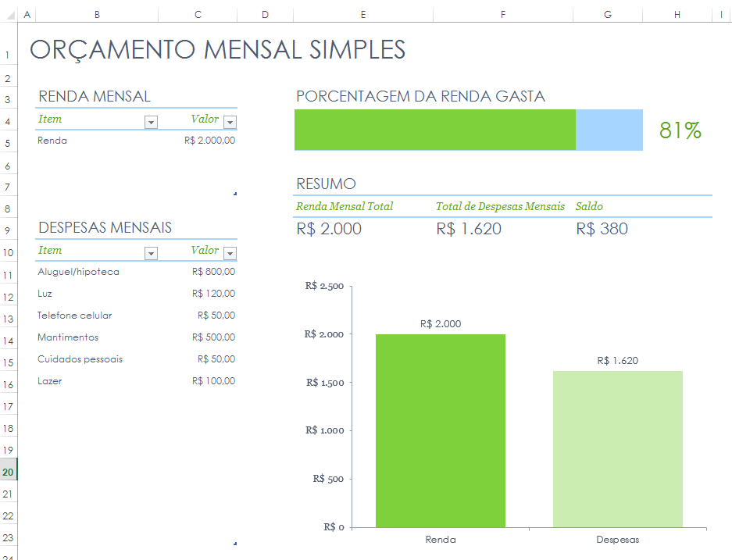Open the Valor filter dropdown in Despesas Mensais
Viewport: 732px width, 560px height.
coord(230,251)
